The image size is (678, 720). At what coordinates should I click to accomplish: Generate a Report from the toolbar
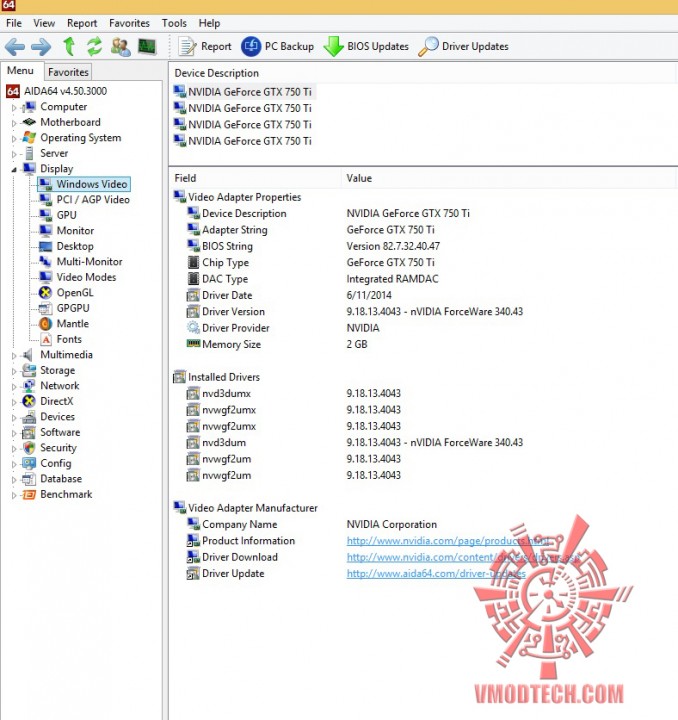[205, 46]
